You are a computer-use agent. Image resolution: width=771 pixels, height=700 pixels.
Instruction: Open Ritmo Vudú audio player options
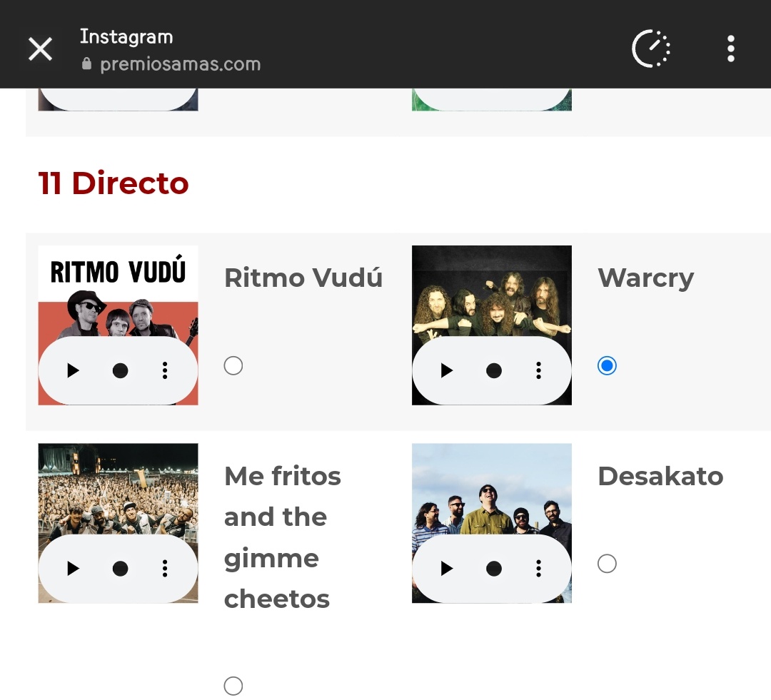[x=165, y=370]
